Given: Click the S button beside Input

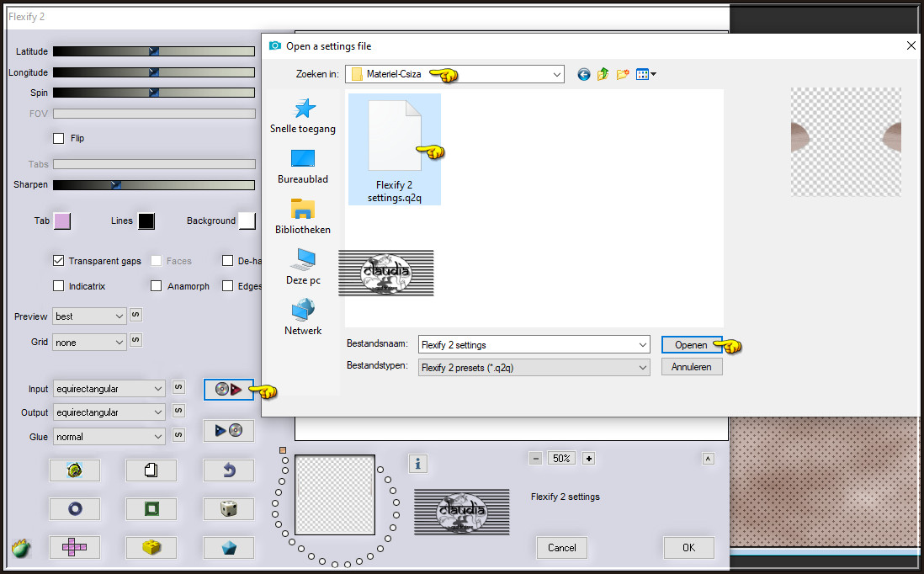Looking at the screenshot, I should [x=178, y=387].
